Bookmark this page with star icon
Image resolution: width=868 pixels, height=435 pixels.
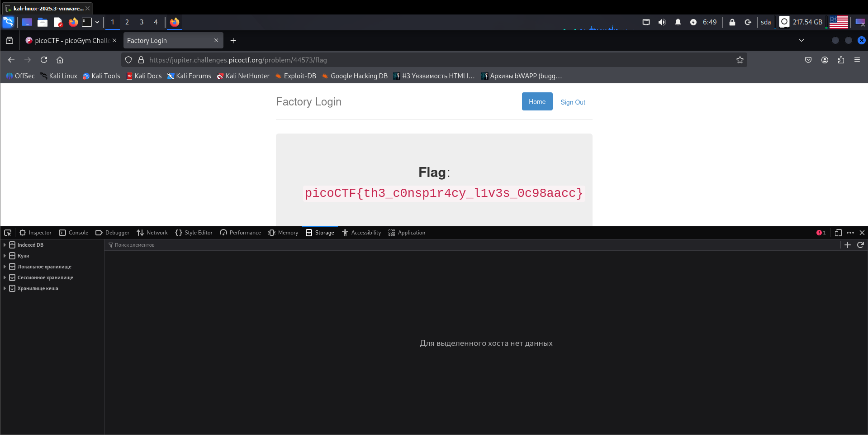point(740,60)
